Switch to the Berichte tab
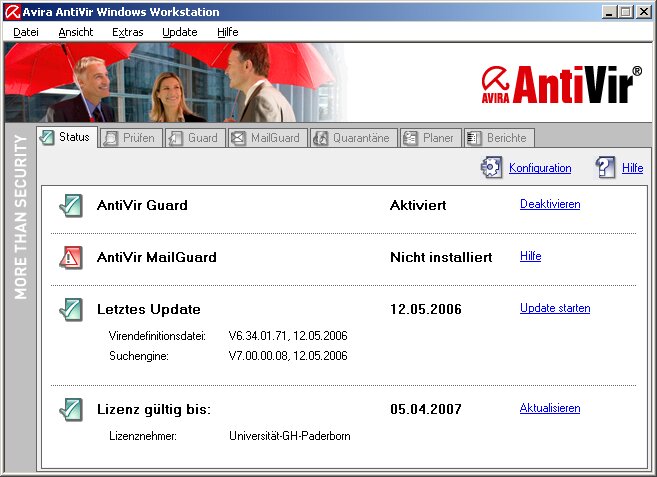Image resolution: width=657 pixels, height=477 pixels. [x=499, y=138]
